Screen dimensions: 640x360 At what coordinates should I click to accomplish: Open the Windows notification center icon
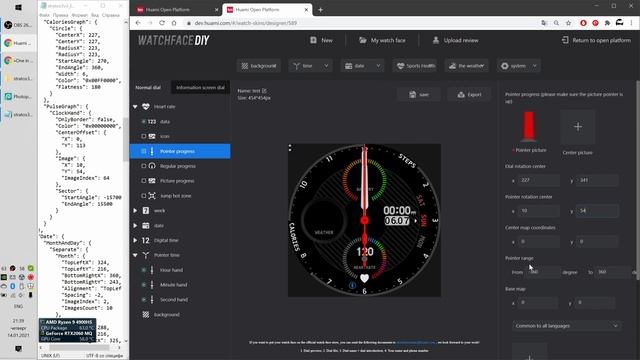18,349
